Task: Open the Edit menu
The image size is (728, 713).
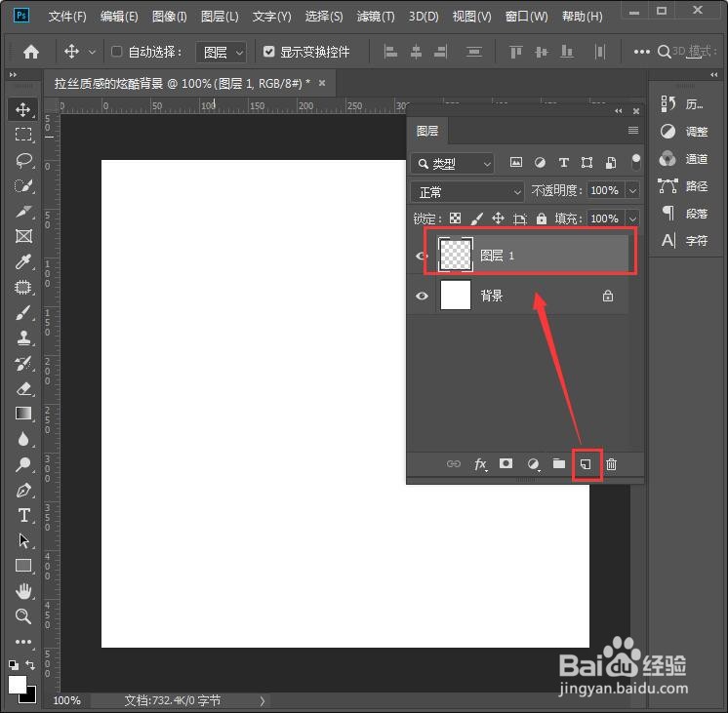Action: click(x=119, y=17)
